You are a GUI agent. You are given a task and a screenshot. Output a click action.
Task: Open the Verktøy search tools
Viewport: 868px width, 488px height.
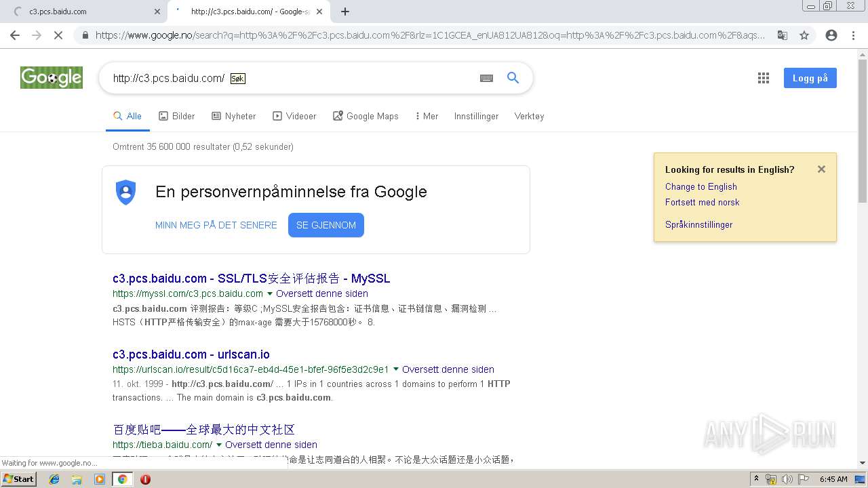pyautogui.click(x=530, y=116)
